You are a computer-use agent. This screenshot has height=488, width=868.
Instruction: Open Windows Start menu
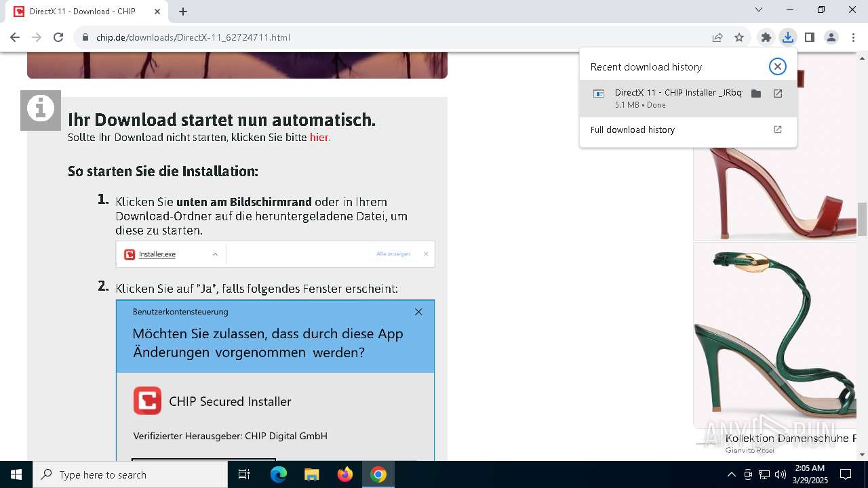coord(16,474)
